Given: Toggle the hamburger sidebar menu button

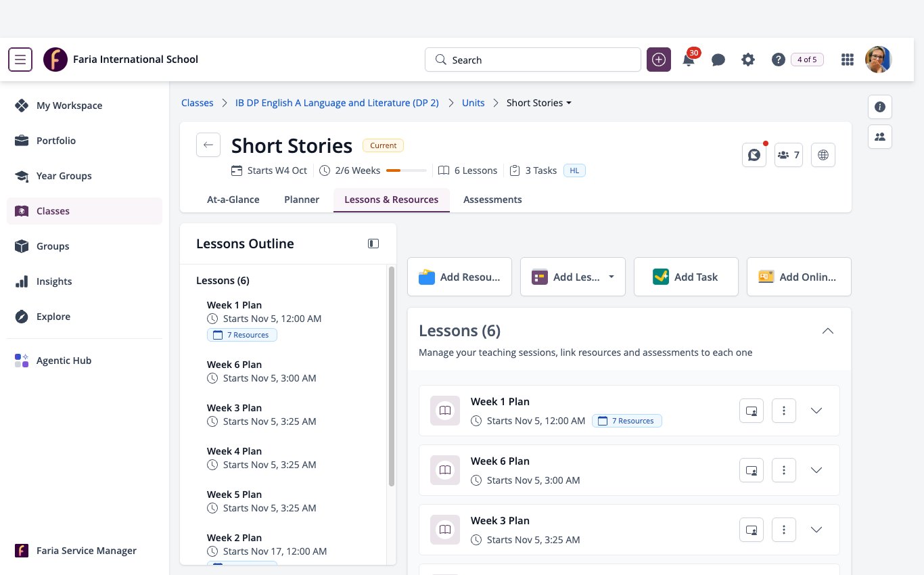Looking at the screenshot, I should 20,60.
